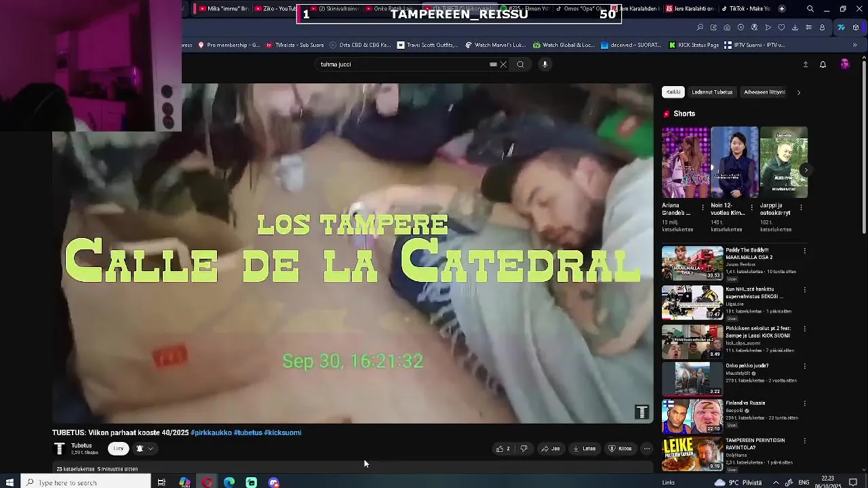Image resolution: width=868 pixels, height=488 pixels.
Task: Open the Windows Start menu
Action: (x=9, y=483)
